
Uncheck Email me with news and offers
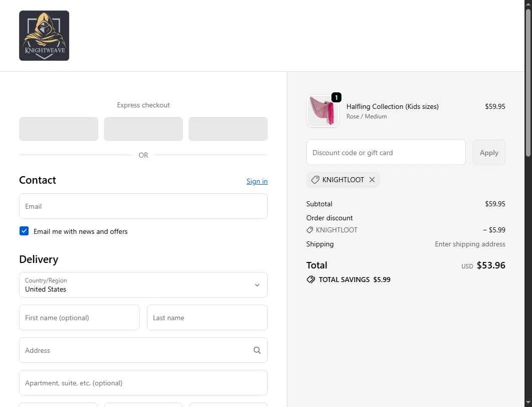(24, 231)
